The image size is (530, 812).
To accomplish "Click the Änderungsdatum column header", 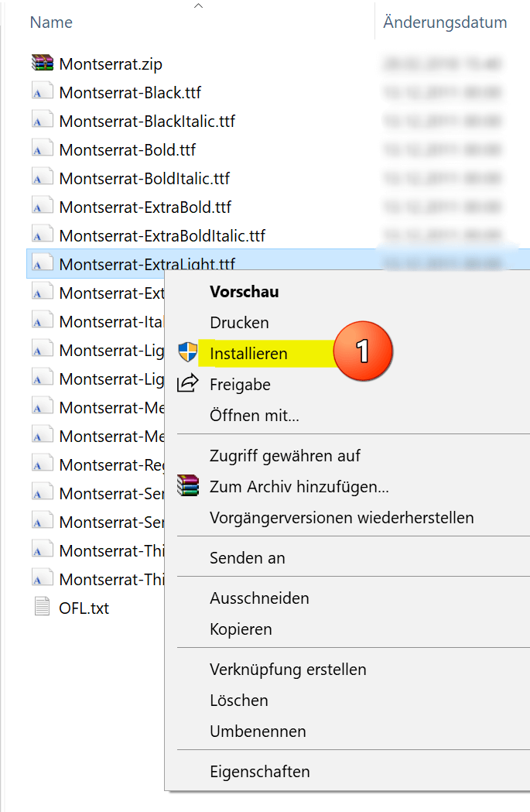I will [445, 22].
